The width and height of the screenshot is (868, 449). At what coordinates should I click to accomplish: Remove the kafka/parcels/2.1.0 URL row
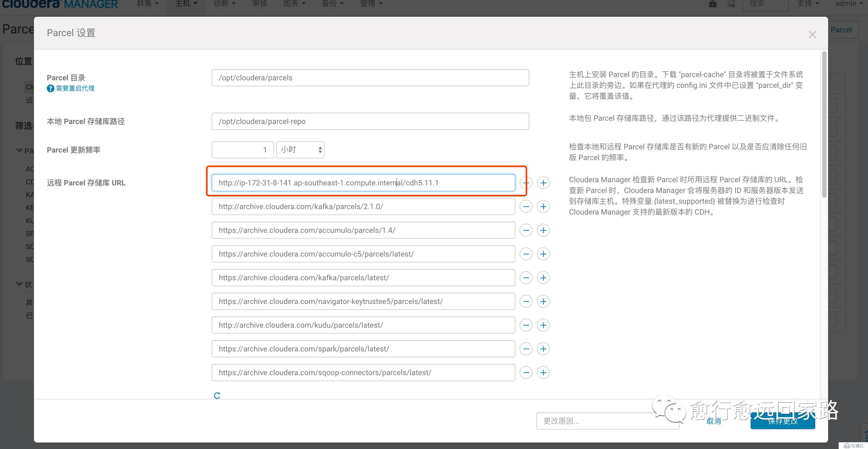[526, 206]
